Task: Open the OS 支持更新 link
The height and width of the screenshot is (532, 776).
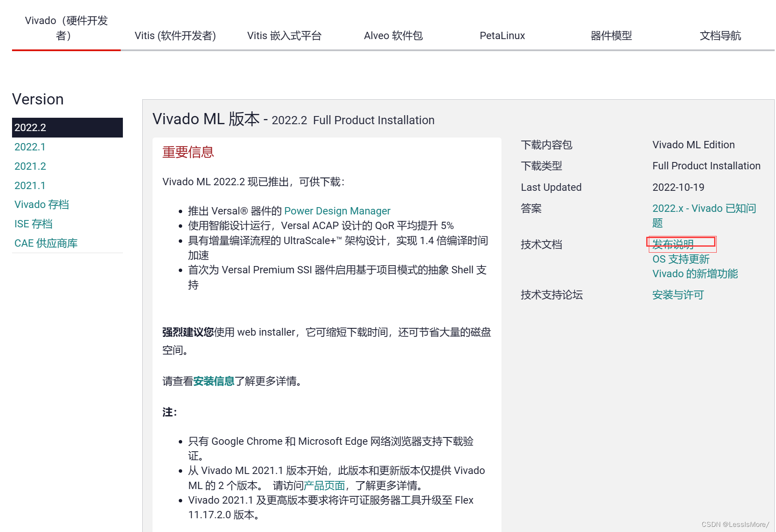Action: (x=681, y=259)
